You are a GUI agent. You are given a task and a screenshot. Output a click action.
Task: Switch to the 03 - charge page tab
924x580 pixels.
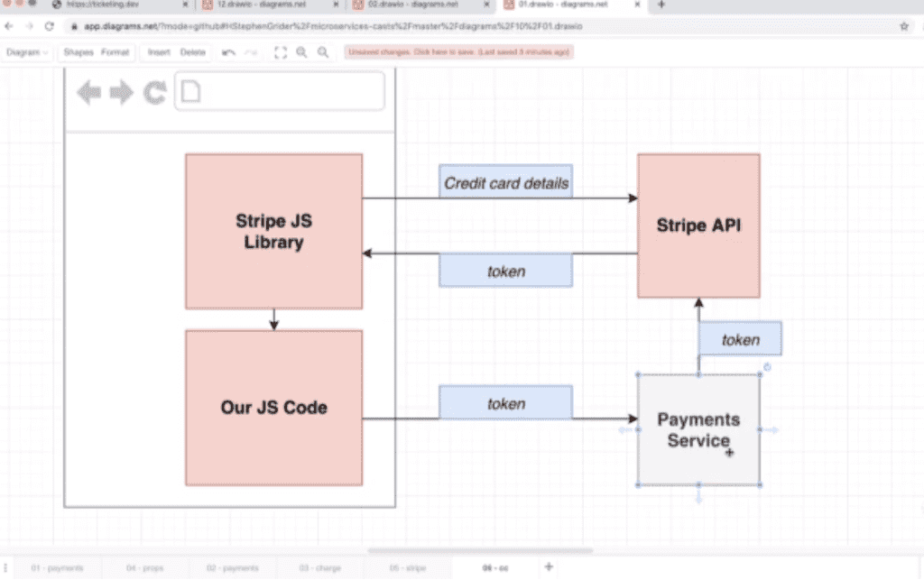click(320, 568)
